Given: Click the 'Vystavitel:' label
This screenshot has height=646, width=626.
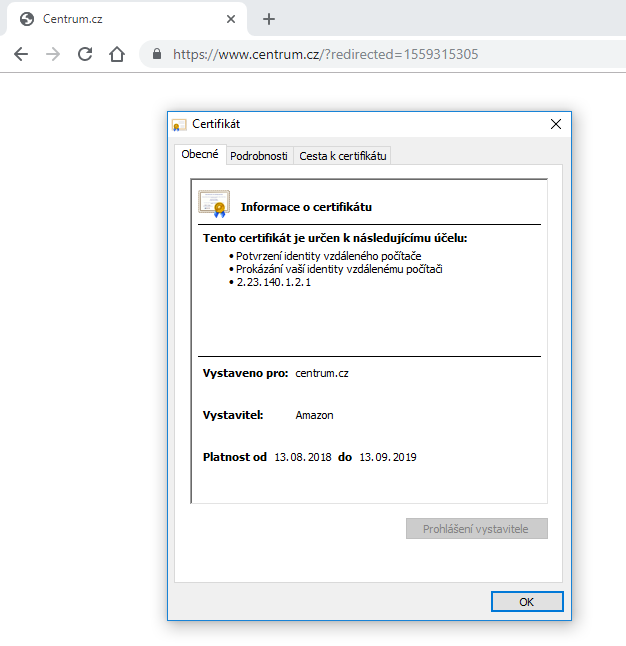Looking at the screenshot, I should (x=233, y=415).
